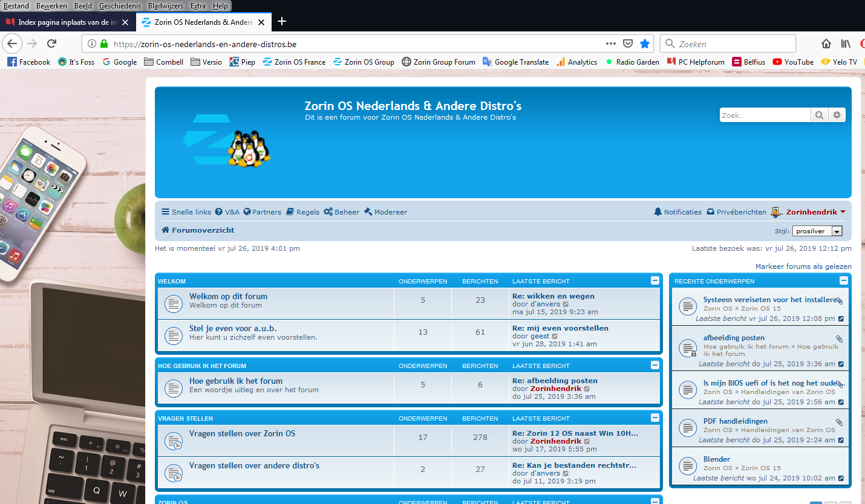Open the V&A page
Viewport: 865px width, 504px height.
coord(227,212)
